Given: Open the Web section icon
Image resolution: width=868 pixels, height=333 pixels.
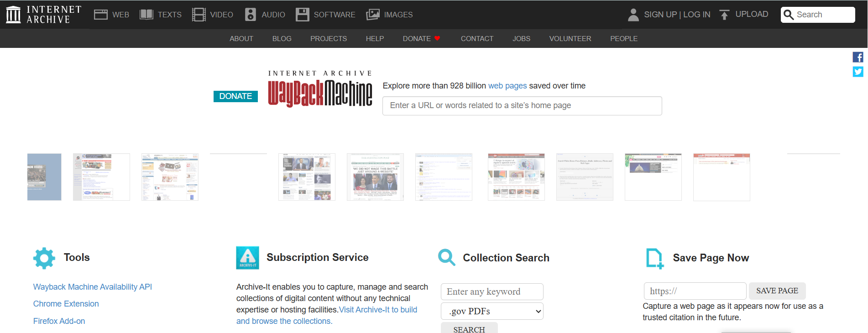Looking at the screenshot, I should click(x=100, y=15).
